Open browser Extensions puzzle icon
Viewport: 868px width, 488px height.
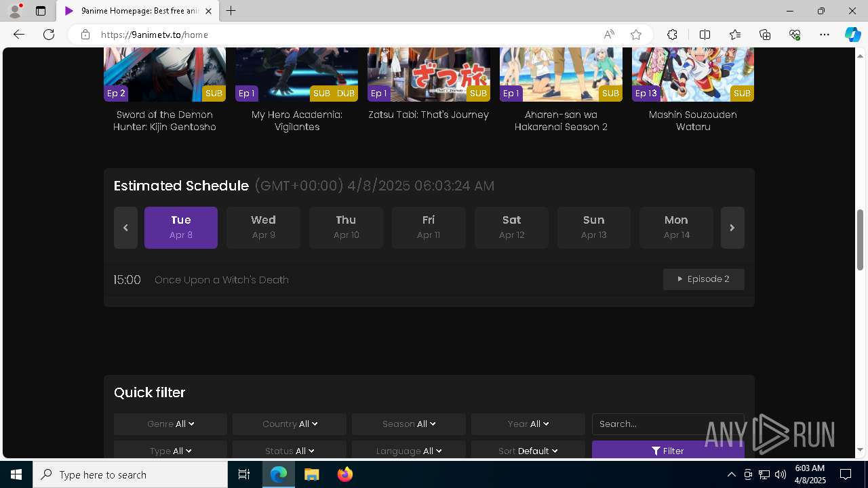tap(672, 35)
